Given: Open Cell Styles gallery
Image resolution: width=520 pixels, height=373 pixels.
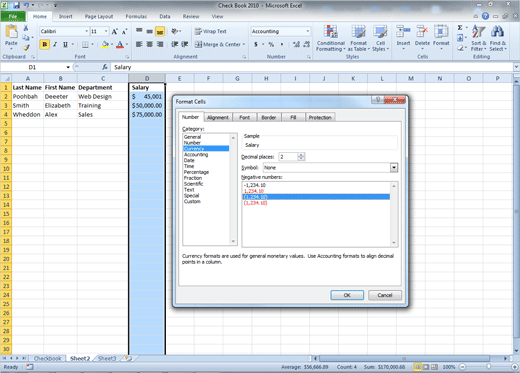Looking at the screenshot, I should pyautogui.click(x=380, y=38).
